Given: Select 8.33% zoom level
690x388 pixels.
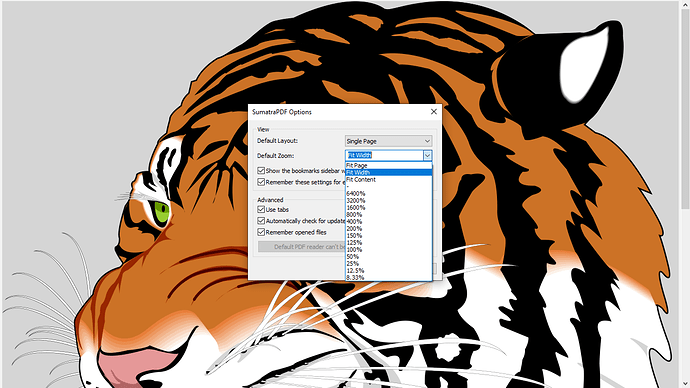Looking at the screenshot, I should [x=389, y=278].
